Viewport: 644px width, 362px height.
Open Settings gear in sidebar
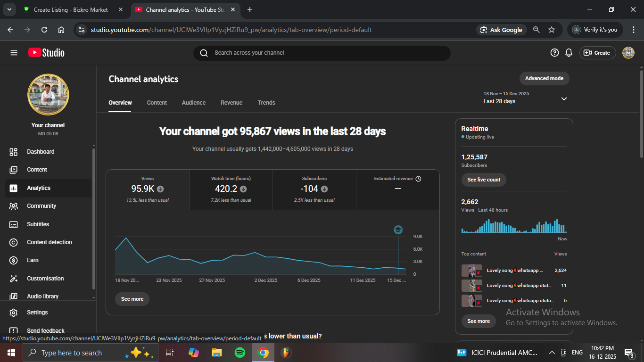point(37,313)
